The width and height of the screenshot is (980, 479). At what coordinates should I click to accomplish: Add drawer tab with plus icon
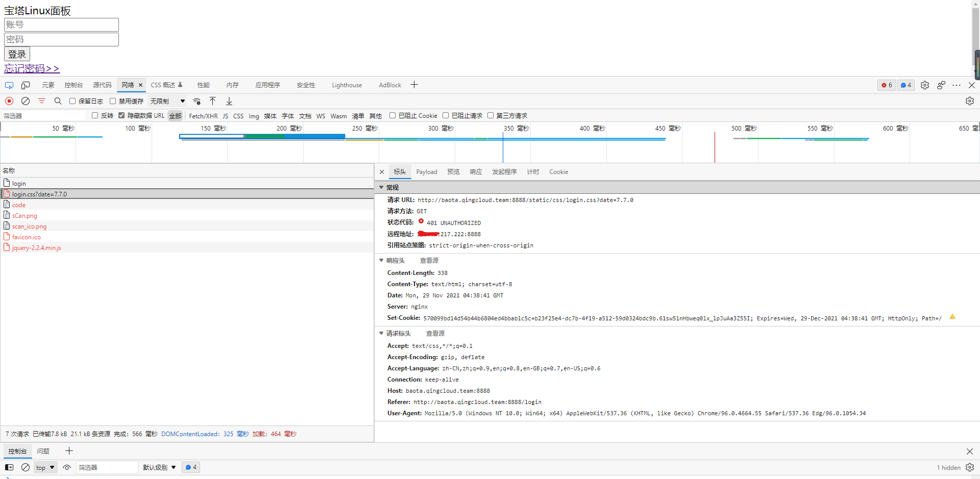(x=69, y=451)
